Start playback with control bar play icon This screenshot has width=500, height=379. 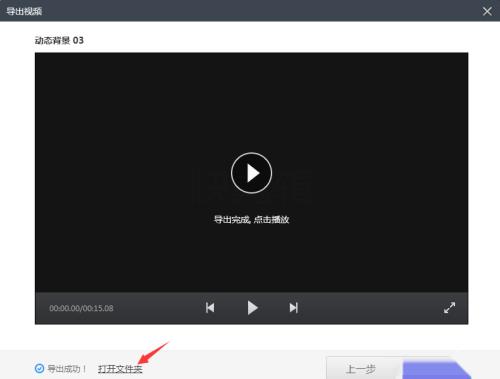point(252,308)
